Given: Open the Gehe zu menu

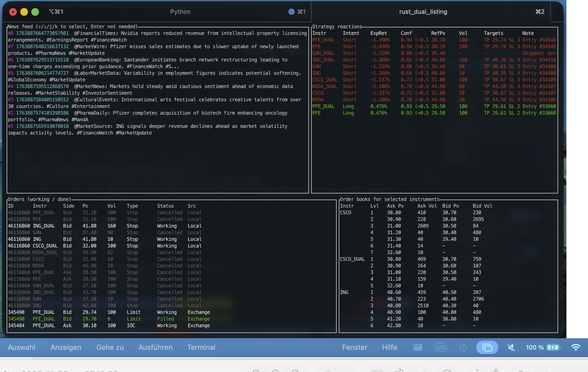Looking at the screenshot, I should tap(110, 347).
